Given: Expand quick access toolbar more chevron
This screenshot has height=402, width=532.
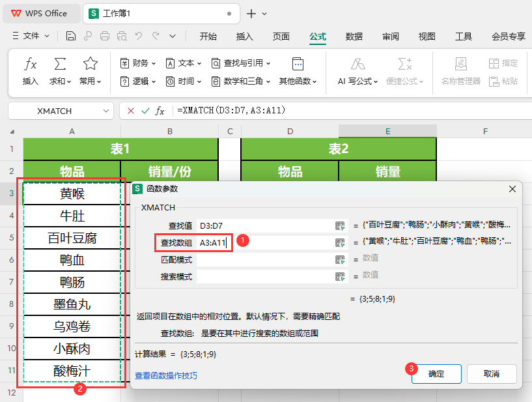Looking at the screenshot, I should pyautogui.click(x=173, y=36).
